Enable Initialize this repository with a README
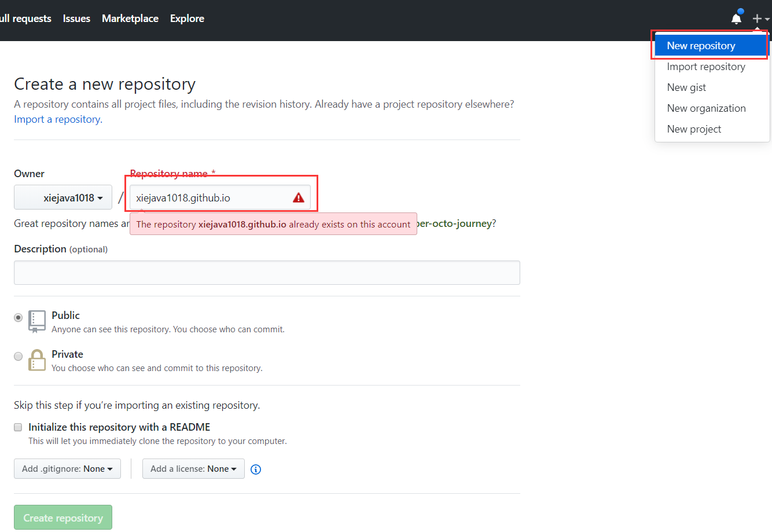Viewport: 772px width, 532px height. pos(18,427)
